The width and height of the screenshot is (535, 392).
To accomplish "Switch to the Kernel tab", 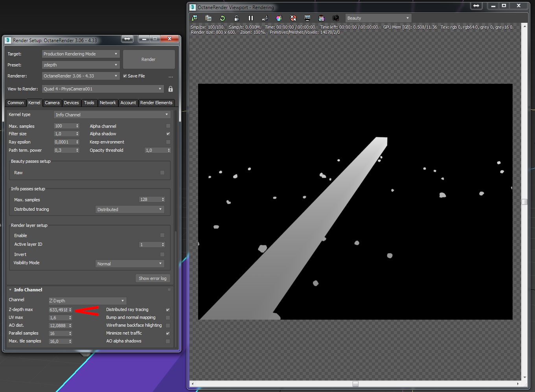I will 34,103.
